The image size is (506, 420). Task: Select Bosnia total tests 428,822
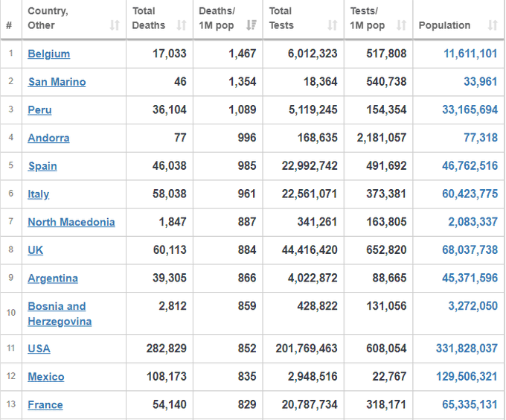[317, 306]
